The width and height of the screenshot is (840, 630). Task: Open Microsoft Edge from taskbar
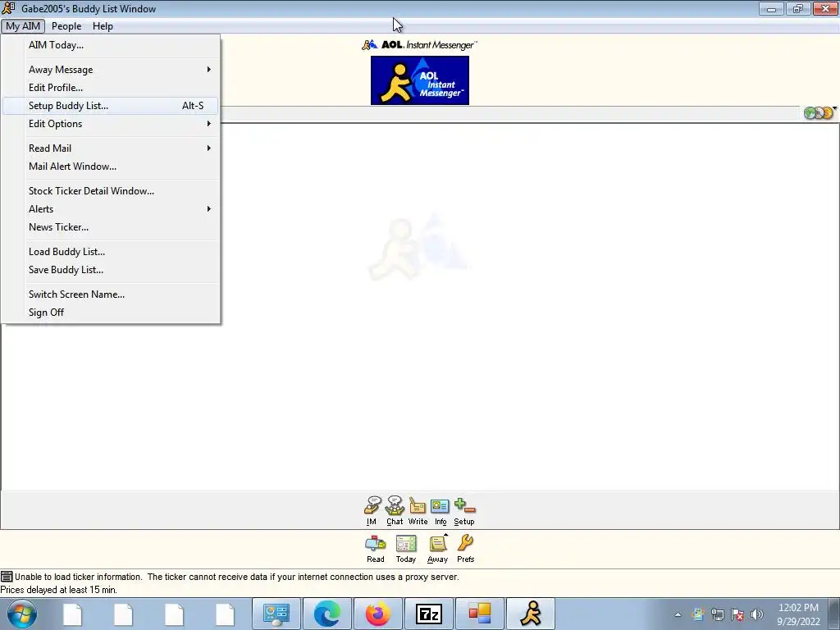327,614
